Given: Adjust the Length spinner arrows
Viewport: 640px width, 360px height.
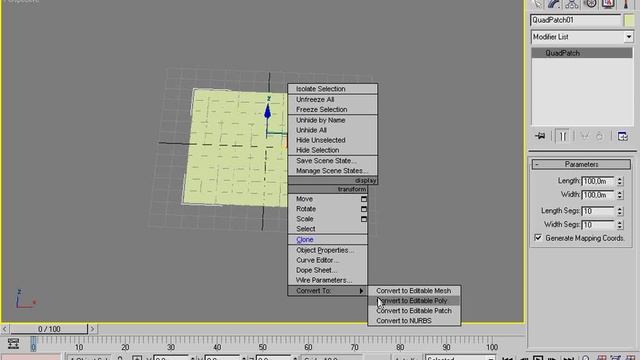Looking at the screenshot, I should [620, 181].
